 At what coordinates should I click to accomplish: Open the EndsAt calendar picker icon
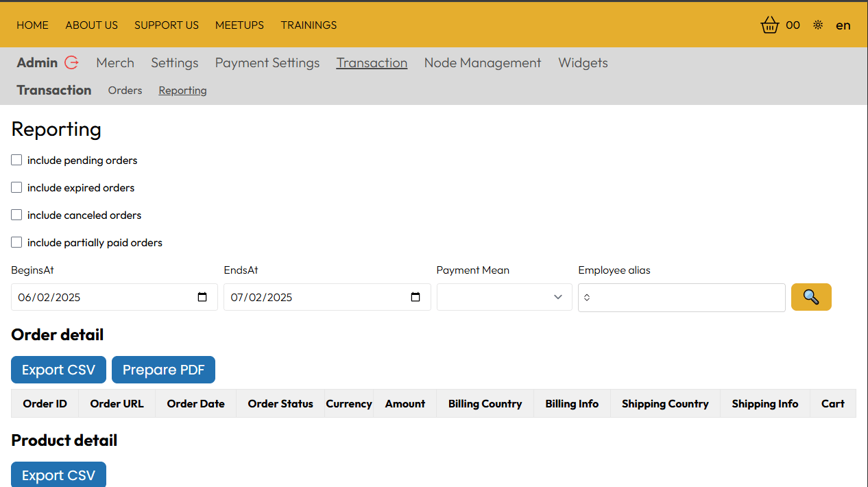point(415,297)
